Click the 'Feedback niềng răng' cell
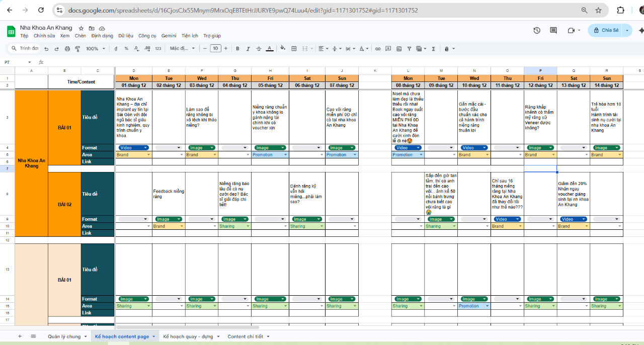 [x=169, y=194]
